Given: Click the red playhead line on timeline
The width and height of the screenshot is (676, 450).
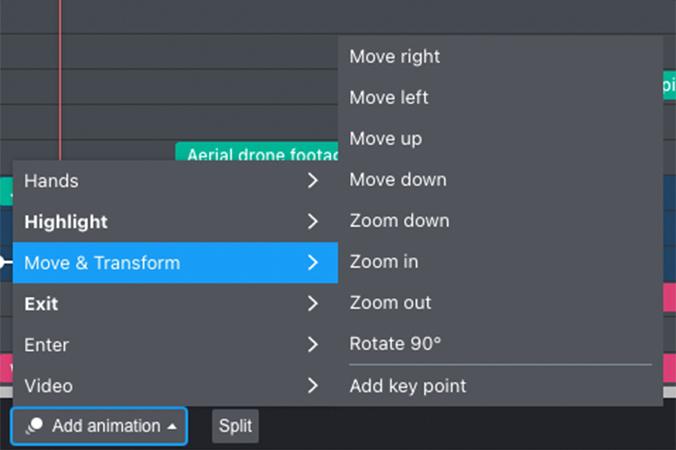Looking at the screenshot, I should [60, 80].
